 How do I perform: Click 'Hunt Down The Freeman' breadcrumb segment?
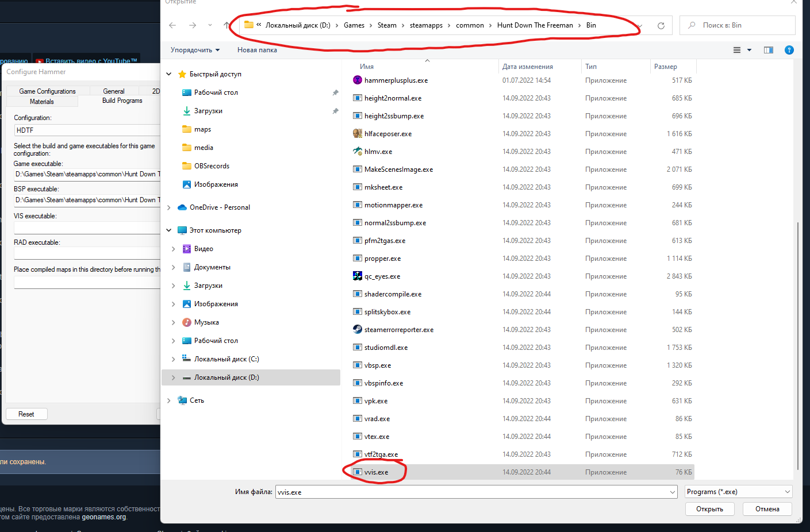click(535, 25)
